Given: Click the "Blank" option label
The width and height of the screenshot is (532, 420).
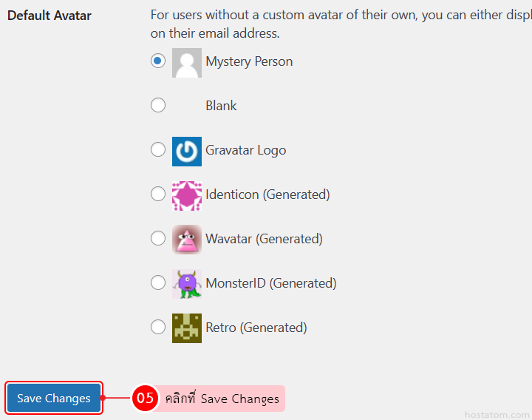Looking at the screenshot, I should coord(221,106).
